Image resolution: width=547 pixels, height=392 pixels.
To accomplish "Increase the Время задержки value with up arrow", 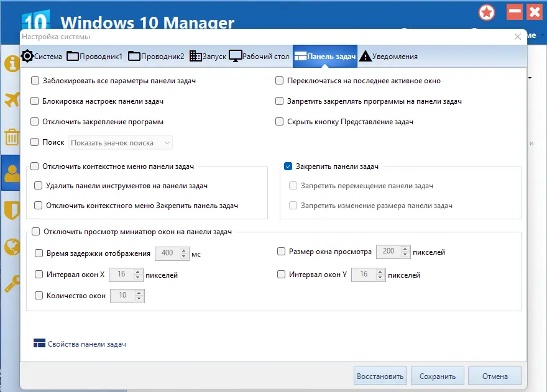I will [x=184, y=250].
